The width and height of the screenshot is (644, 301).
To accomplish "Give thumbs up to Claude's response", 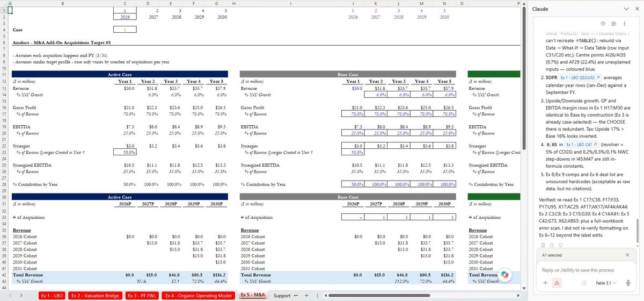I will click(552, 245).
